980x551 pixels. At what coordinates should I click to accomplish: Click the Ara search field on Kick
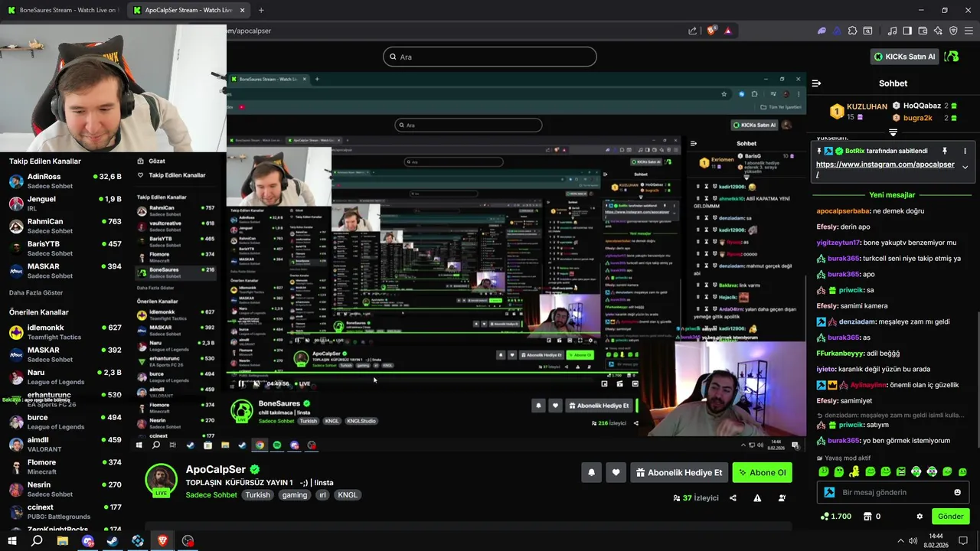[490, 57]
